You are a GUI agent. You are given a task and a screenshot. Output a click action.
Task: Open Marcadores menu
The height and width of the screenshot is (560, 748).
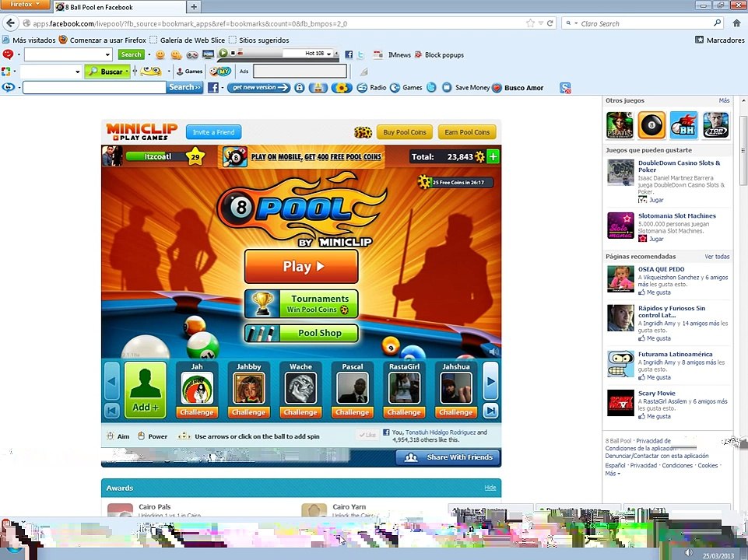pos(720,40)
